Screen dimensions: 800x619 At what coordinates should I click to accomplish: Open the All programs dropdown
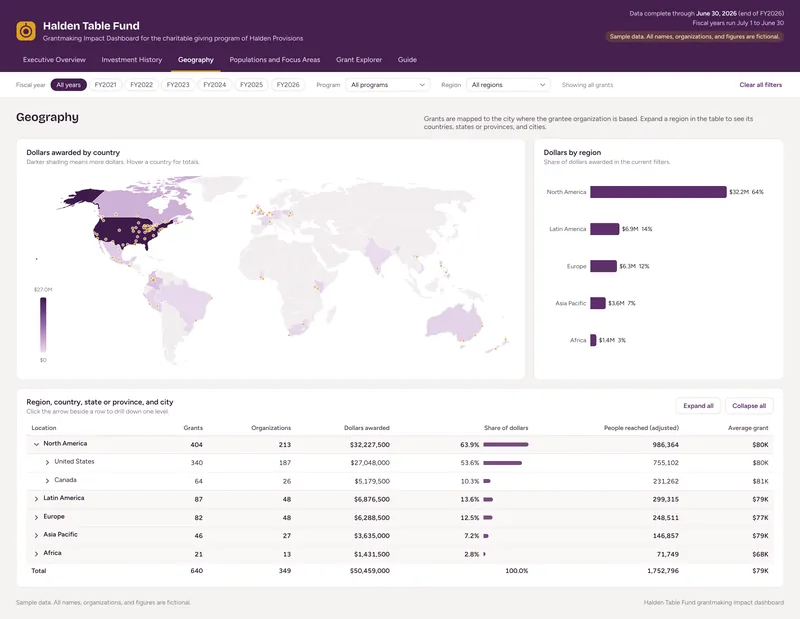388,85
